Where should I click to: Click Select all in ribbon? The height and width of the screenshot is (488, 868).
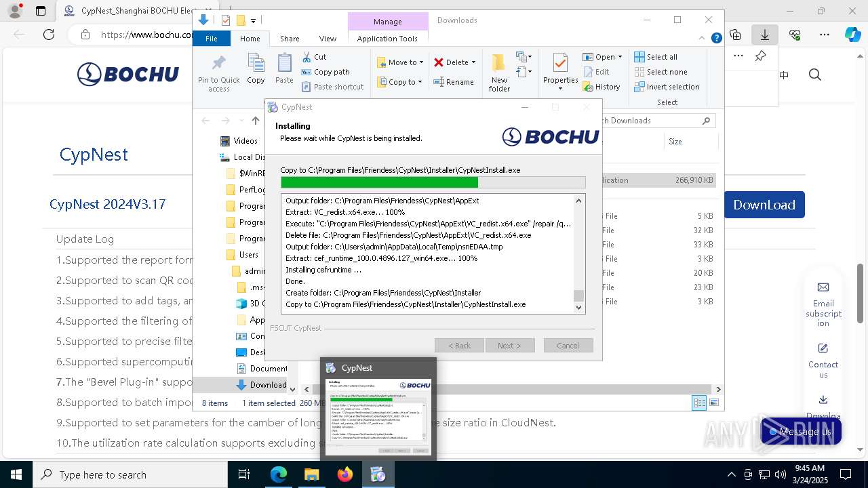pyautogui.click(x=656, y=57)
